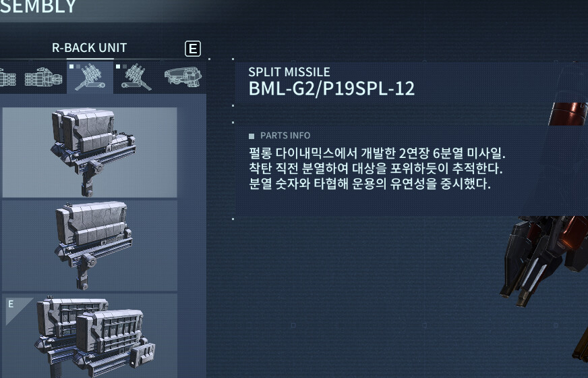Click the E equipped badge on the dual launcher
The image size is (588, 378).
pos(11,304)
